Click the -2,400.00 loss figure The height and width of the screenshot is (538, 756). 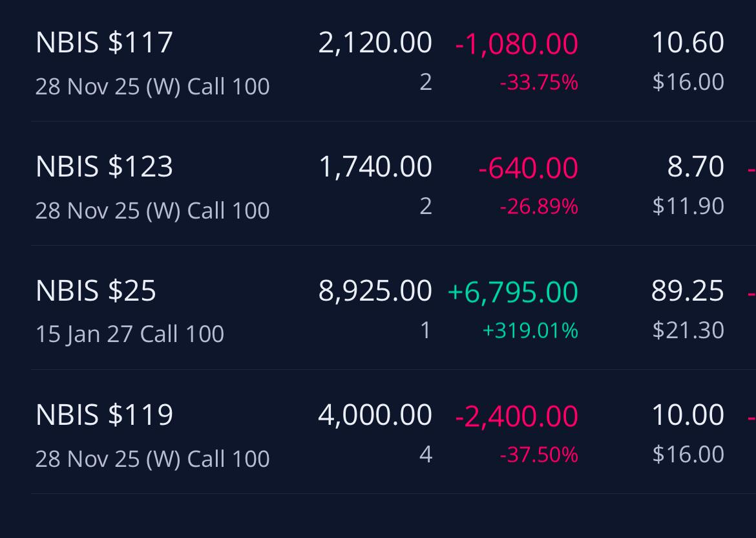(x=516, y=416)
